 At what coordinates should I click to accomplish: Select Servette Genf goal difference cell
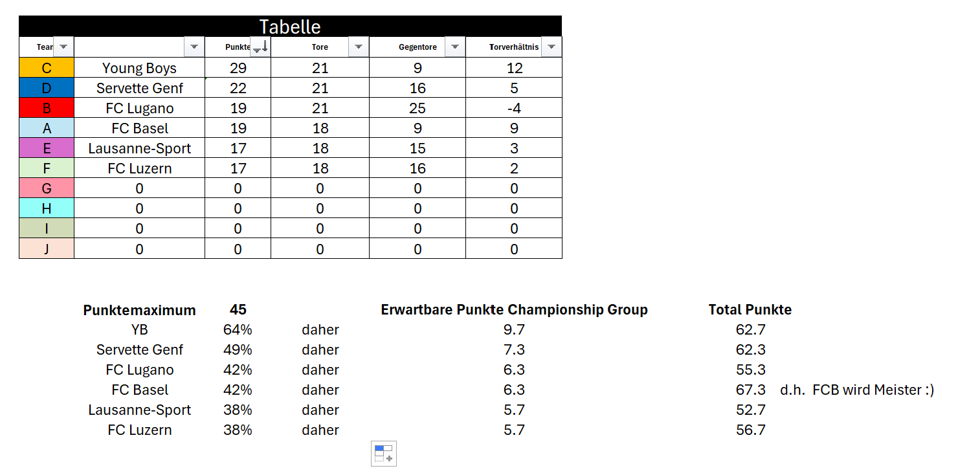point(514,88)
